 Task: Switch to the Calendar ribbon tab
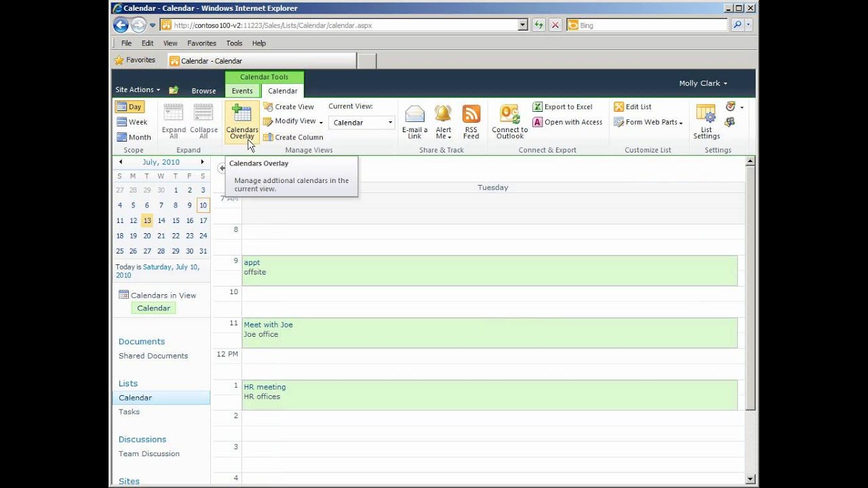283,91
